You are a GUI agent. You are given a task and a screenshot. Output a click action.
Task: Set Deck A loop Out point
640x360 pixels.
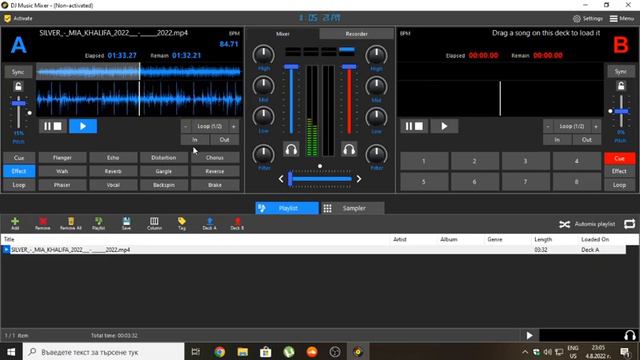click(x=224, y=140)
